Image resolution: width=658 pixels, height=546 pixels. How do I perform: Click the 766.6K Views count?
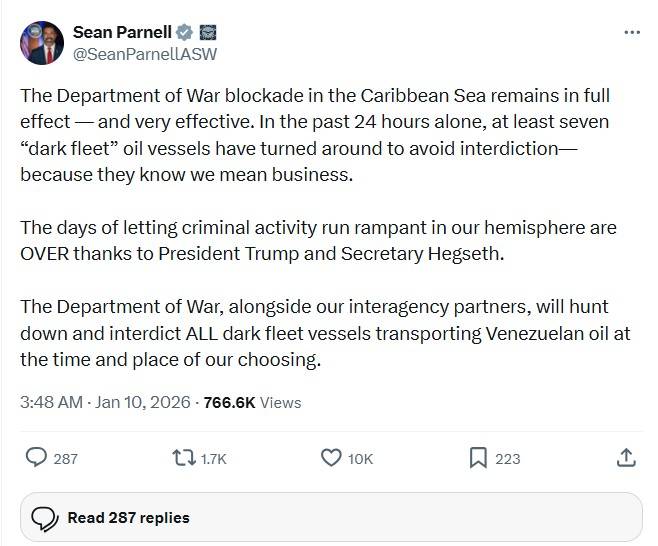(252, 402)
